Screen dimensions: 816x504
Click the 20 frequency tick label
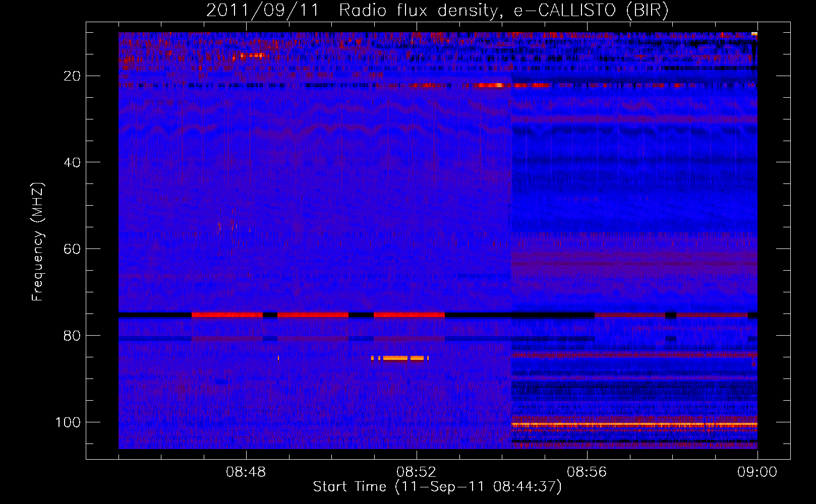pos(73,76)
